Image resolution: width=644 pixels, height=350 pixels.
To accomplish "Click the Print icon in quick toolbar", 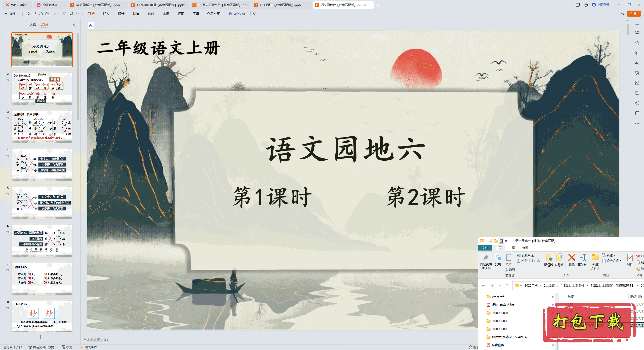I will pos(41,14).
